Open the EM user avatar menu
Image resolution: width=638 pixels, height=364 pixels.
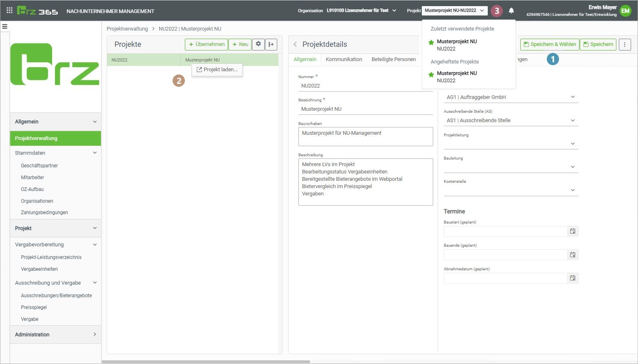point(625,11)
